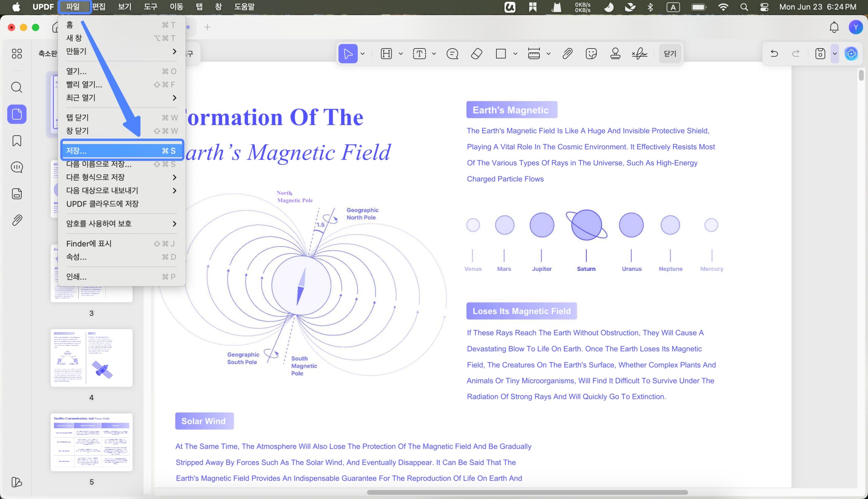Open the Apple menu
Viewport: 868px width, 499px height.
[16, 7]
